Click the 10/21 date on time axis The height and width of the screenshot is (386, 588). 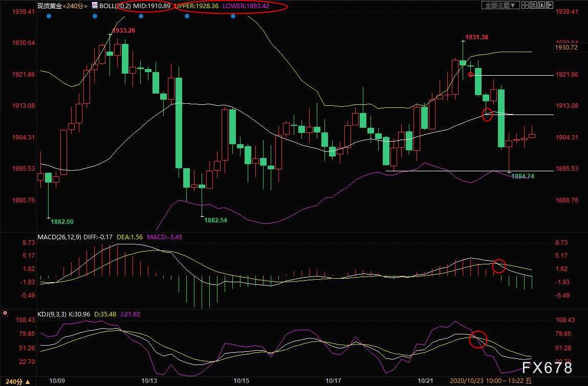pos(425,381)
